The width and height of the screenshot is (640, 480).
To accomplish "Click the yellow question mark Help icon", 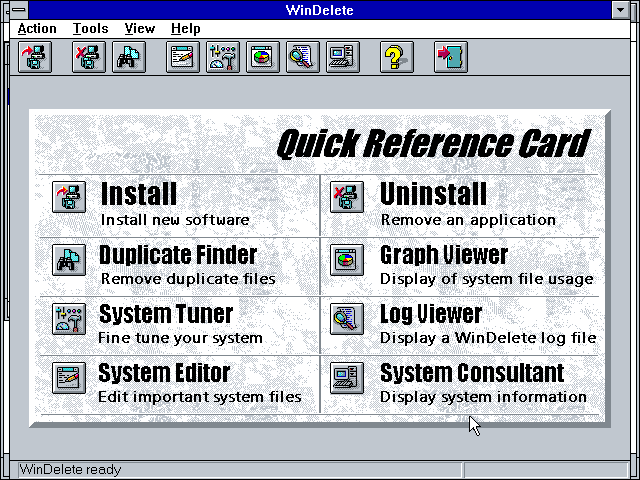I will click(396, 57).
